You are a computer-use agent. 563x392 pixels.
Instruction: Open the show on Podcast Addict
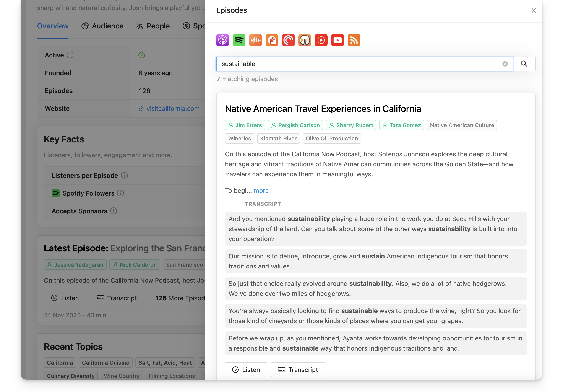click(x=271, y=40)
